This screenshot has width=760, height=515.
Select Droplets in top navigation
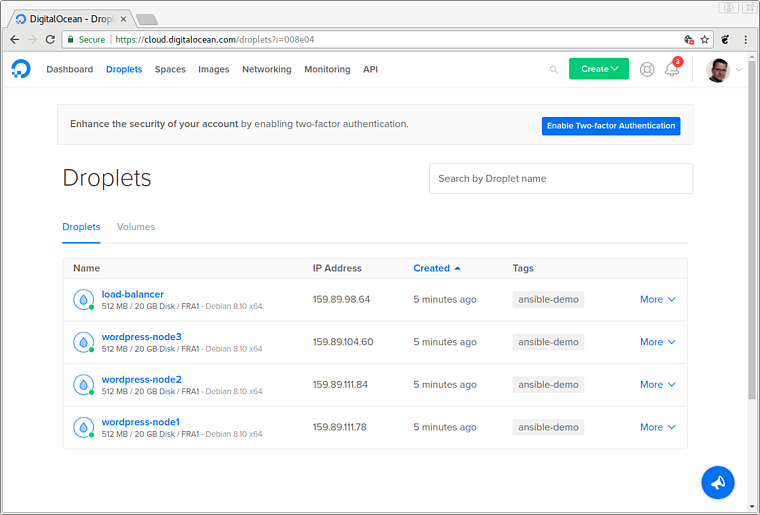pos(124,69)
